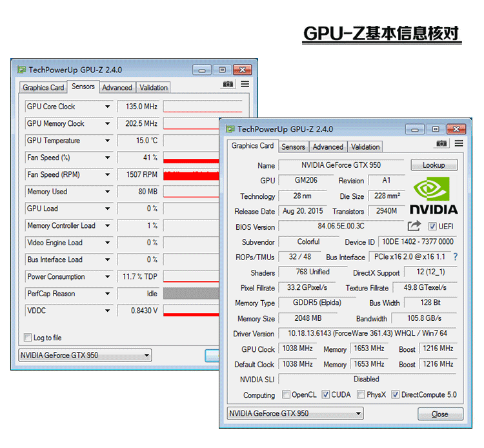The image size is (484, 448).
Task: Click the Bandwidth 105.8 GB/s field
Action: click(425, 318)
